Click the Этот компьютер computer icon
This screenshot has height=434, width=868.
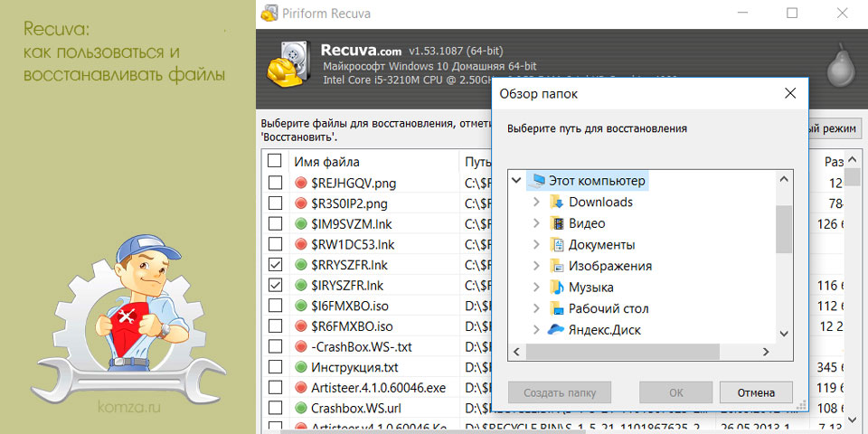[536, 181]
